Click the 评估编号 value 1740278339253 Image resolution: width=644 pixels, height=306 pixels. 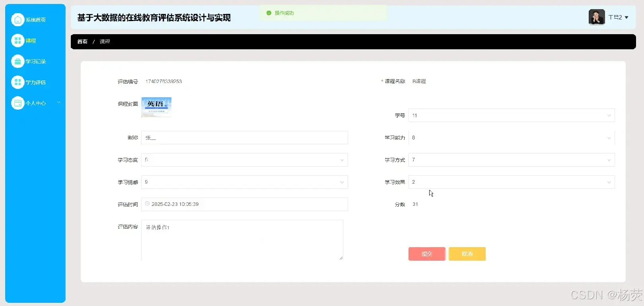click(x=163, y=81)
